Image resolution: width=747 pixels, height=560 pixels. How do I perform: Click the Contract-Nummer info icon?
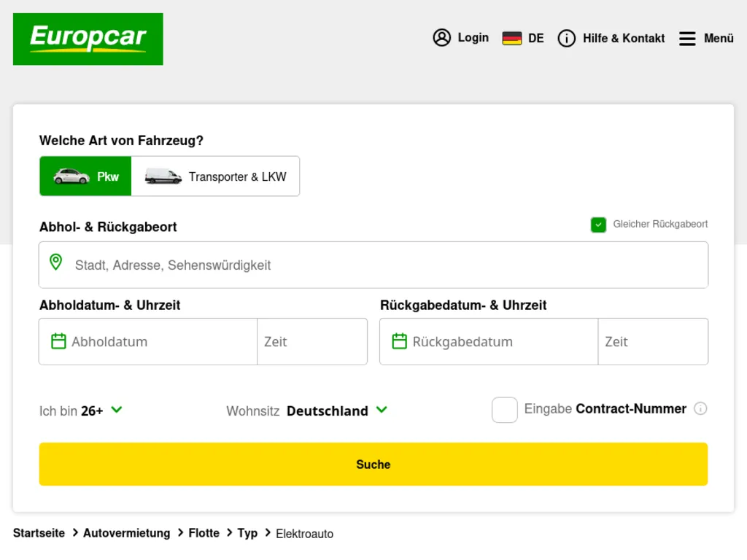click(x=700, y=408)
